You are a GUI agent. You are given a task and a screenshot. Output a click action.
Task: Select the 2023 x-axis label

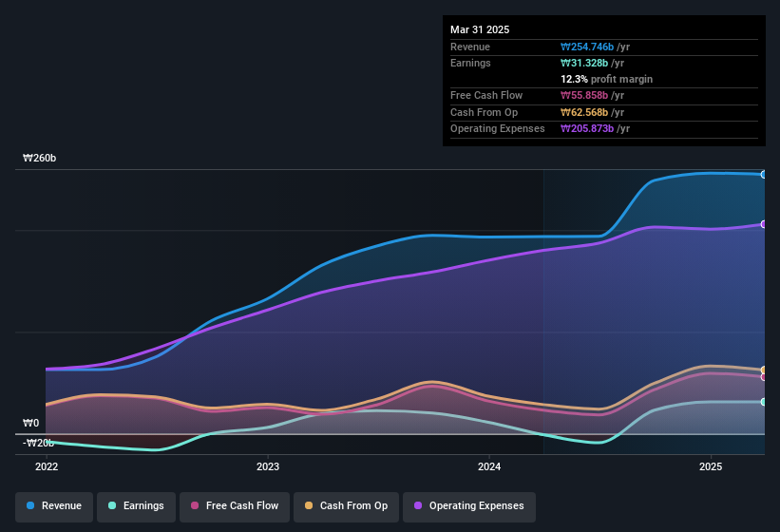tap(268, 466)
